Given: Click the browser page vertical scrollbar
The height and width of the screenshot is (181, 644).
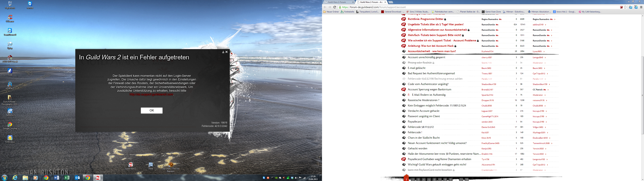Looking at the screenshot, I should click(x=642, y=95).
